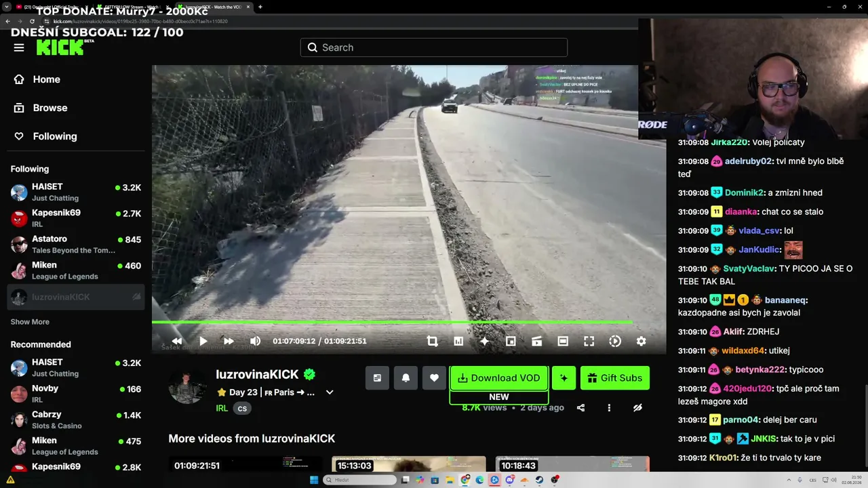The height and width of the screenshot is (488, 868).
Task: Open Miken channel in Following list
Action: pyautogui.click(x=76, y=270)
